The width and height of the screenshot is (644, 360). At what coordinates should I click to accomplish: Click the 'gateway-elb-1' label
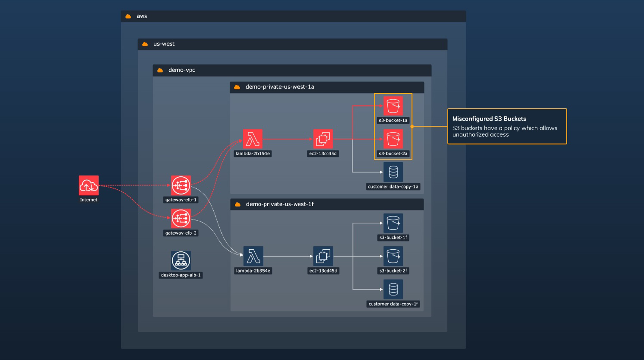coord(181,200)
